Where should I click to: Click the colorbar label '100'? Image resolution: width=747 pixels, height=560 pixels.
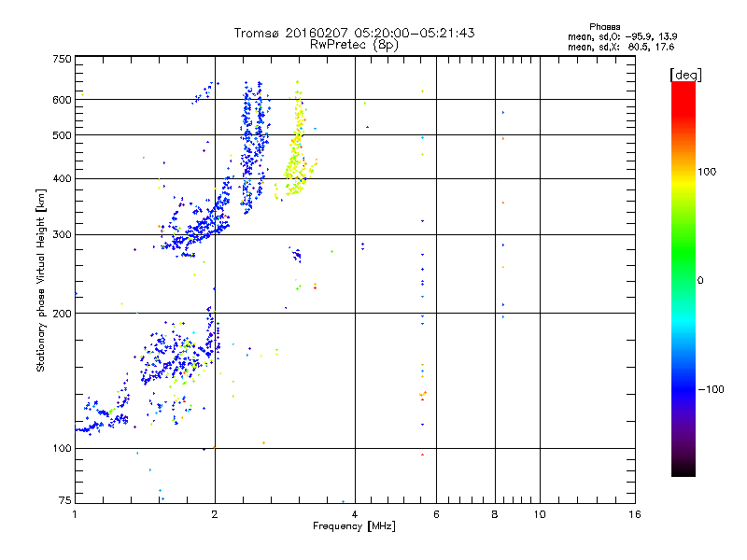[x=707, y=172]
